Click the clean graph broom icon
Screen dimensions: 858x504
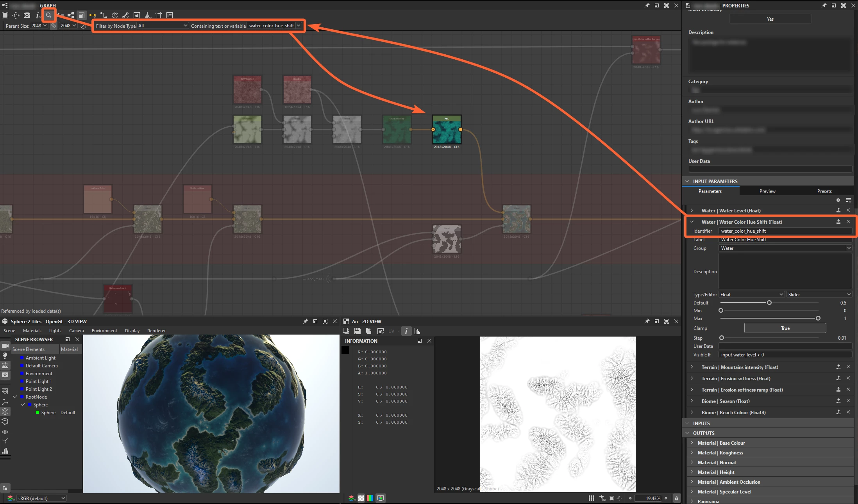tap(147, 15)
